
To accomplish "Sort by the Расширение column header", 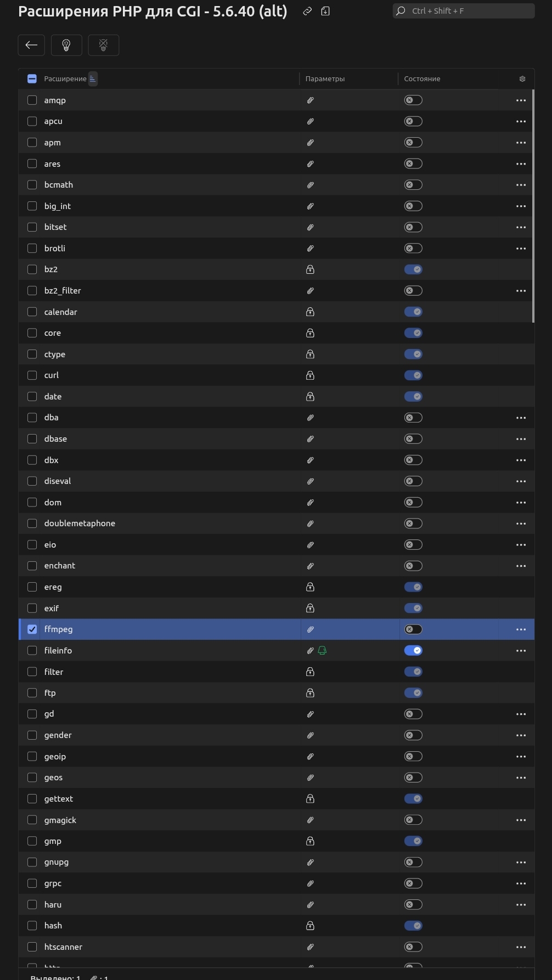I will 65,79.
